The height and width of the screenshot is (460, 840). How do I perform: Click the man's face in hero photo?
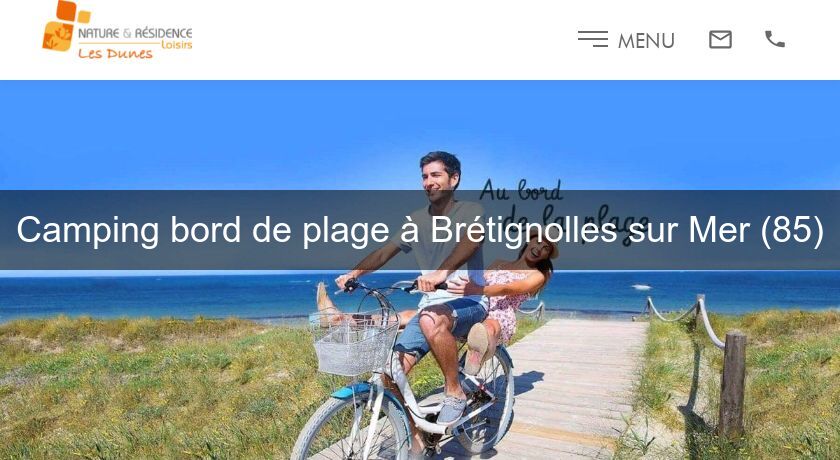coord(438,175)
